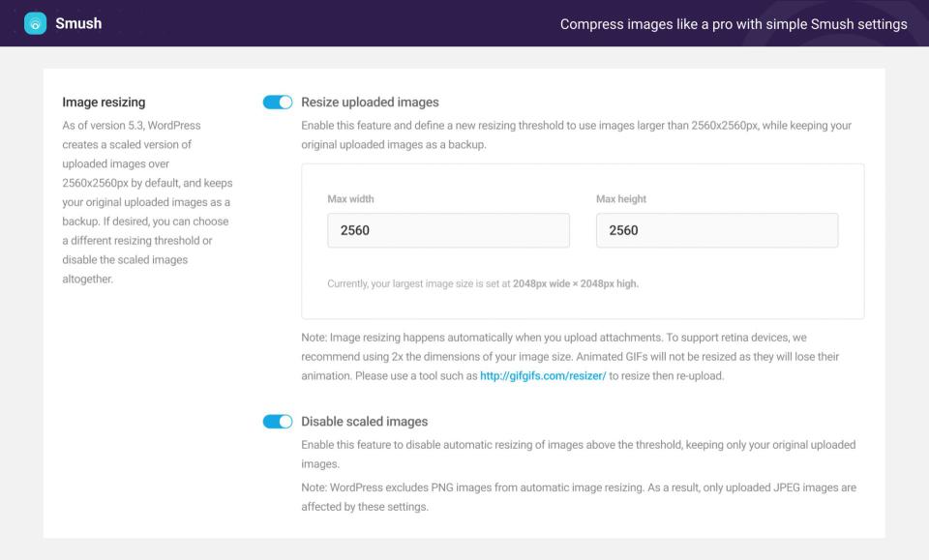Click the resizing threshold description under Resize uploaded images
This screenshot has height=560, width=929.
[576, 135]
